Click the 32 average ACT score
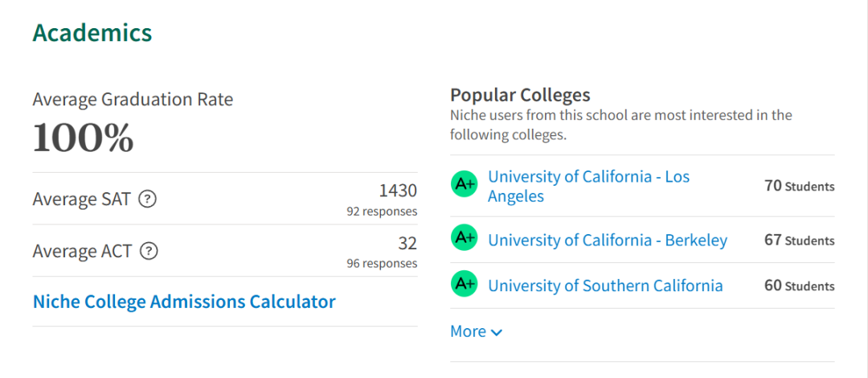The height and width of the screenshot is (378, 868). (407, 244)
